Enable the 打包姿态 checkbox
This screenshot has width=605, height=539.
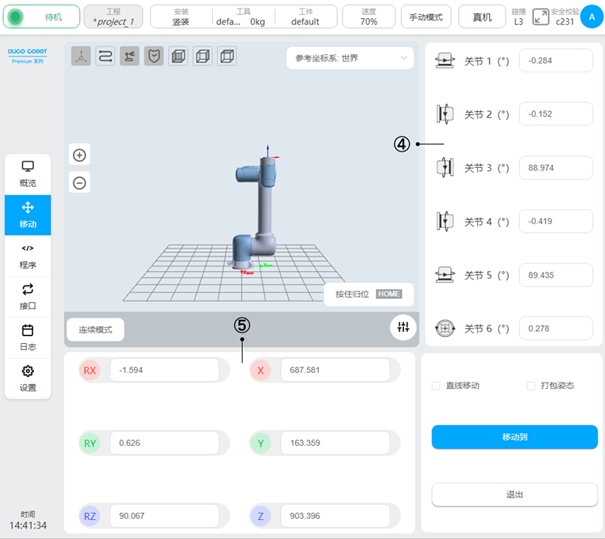point(531,385)
